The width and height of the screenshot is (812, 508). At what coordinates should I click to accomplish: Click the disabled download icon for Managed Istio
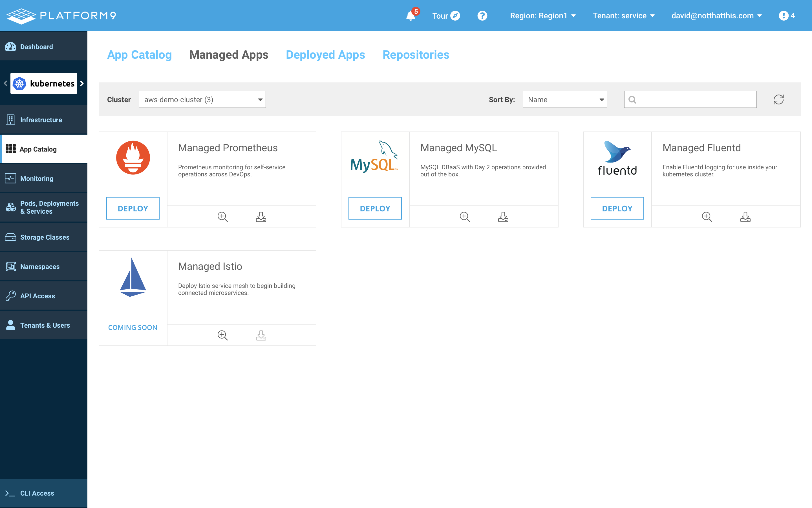coord(261,335)
